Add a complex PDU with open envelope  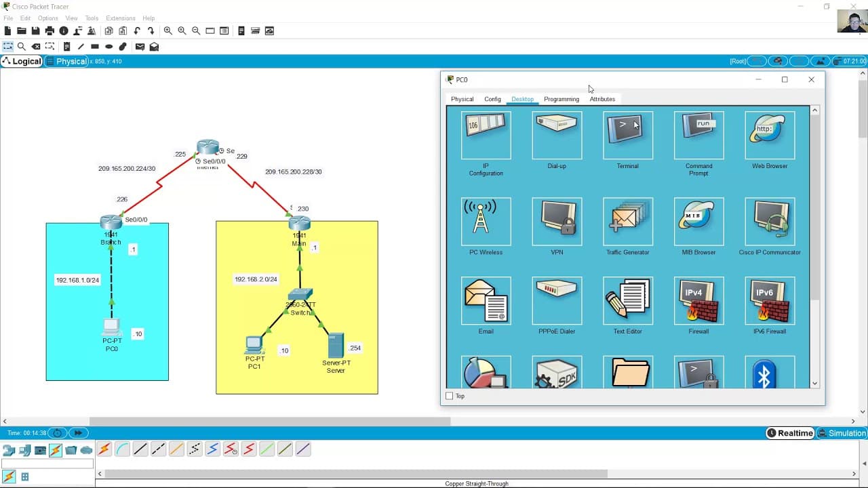tap(154, 47)
